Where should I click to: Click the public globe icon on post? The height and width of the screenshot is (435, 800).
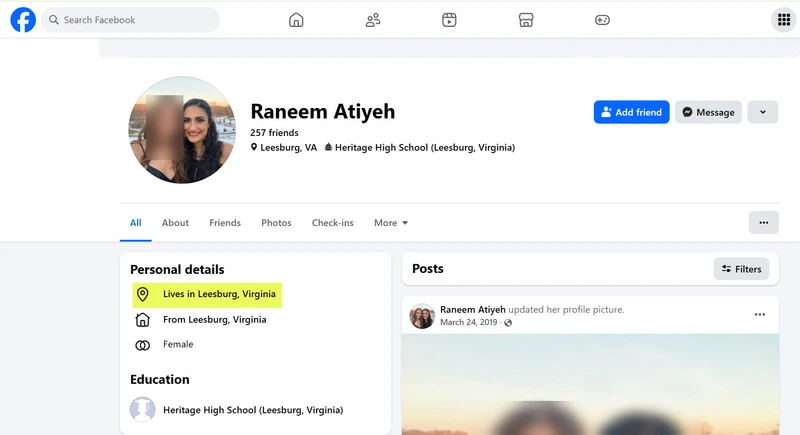pyautogui.click(x=508, y=322)
